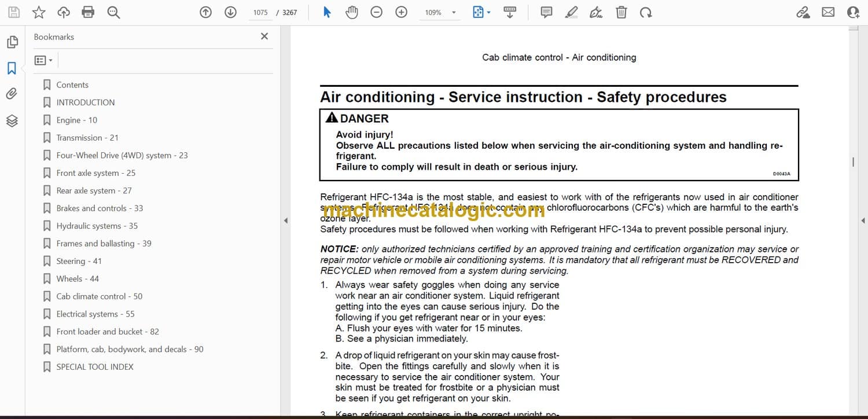
Task: Open Front loader and bucket - 82
Action: click(x=108, y=332)
